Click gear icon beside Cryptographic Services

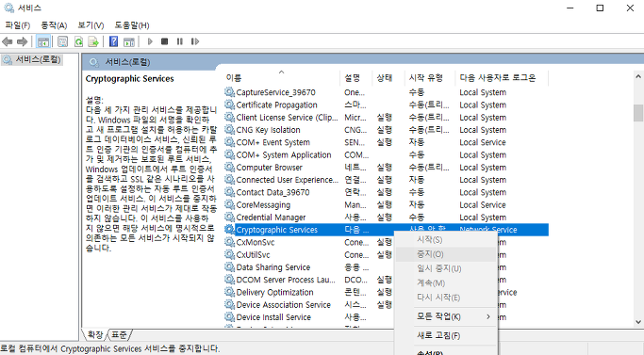[229, 230]
